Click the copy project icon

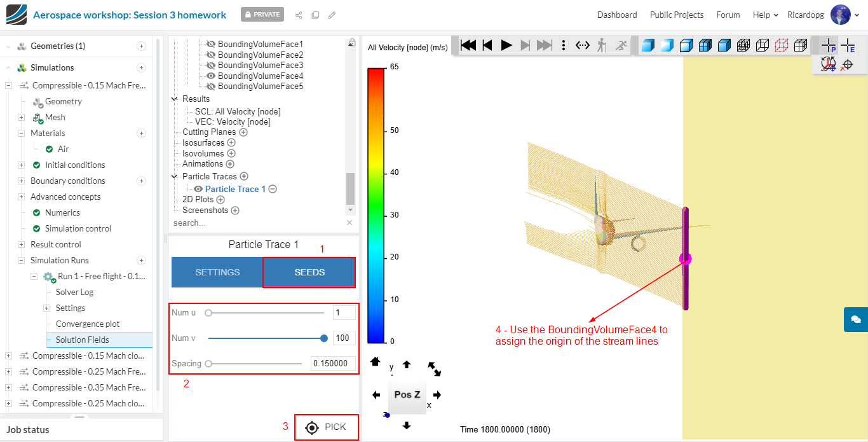(315, 15)
